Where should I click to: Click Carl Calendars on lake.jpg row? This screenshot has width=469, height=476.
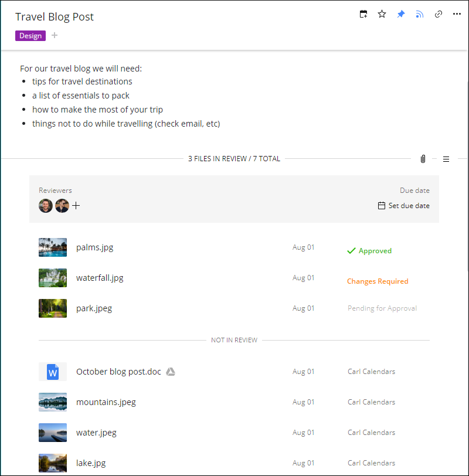point(371,463)
